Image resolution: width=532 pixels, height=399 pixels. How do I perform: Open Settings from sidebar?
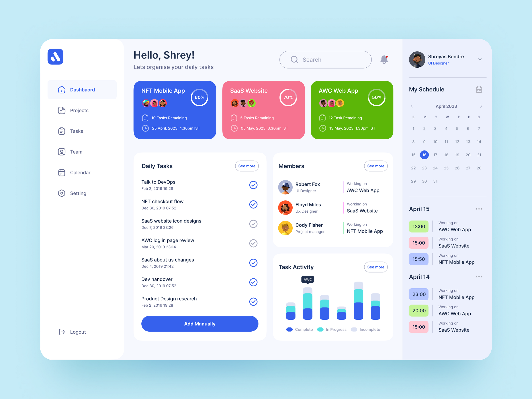pyautogui.click(x=78, y=193)
